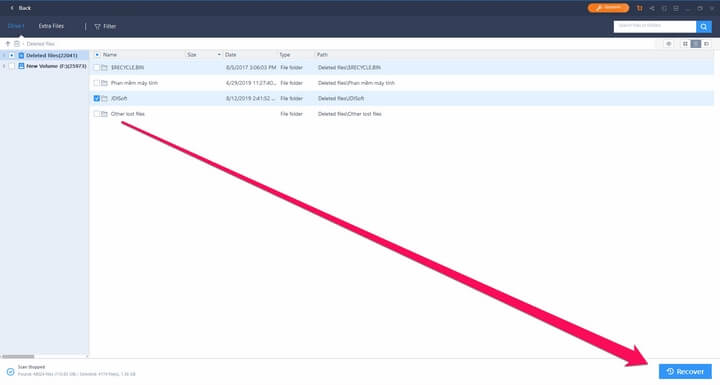Sort by the Name column header
The width and height of the screenshot is (720, 385).
(110, 55)
